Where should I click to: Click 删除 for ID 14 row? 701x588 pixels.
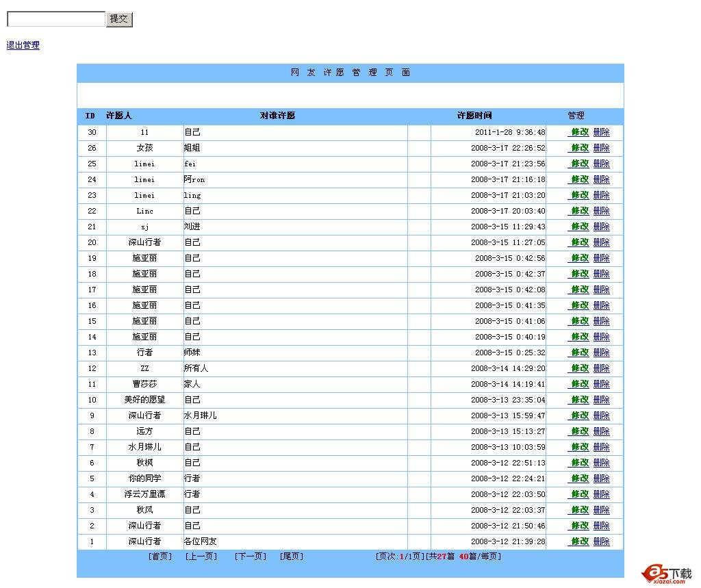601,337
